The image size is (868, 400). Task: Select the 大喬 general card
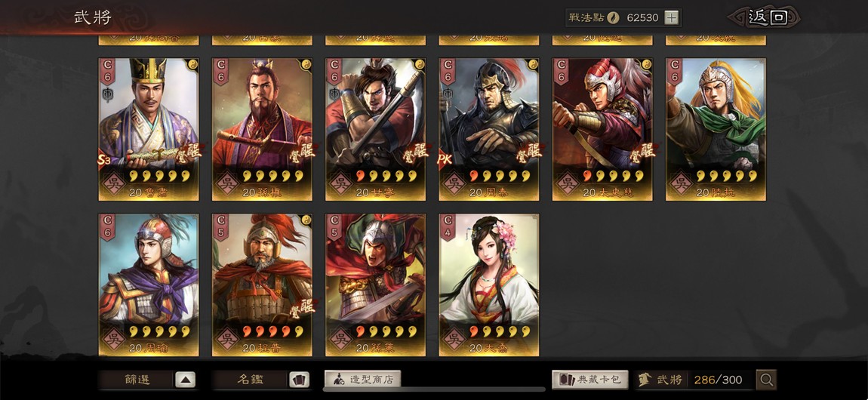pyautogui.click(x=489, y=285)
